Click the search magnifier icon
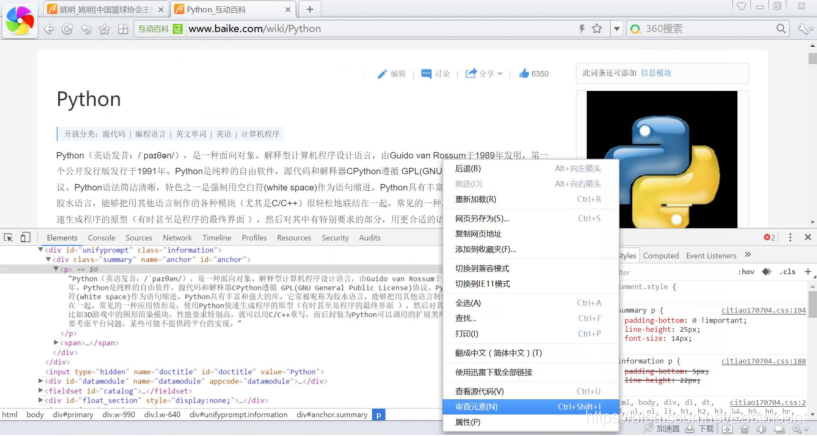This screenshot has height=436, width=817. coord(781,29)
